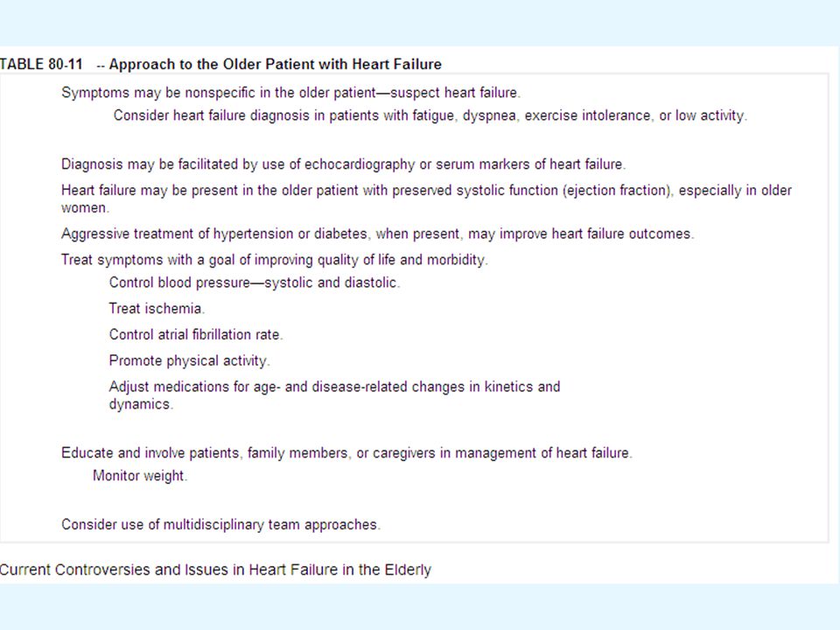
Task: Select 'Control atrial fibrillation rate' item
Action: pos(196,335)
